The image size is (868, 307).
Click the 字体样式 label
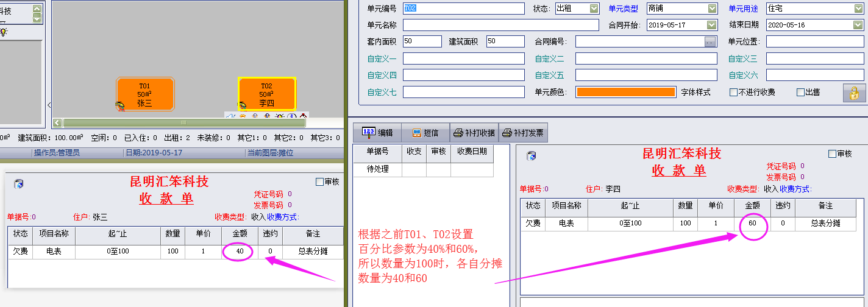[x=695, y=93]
